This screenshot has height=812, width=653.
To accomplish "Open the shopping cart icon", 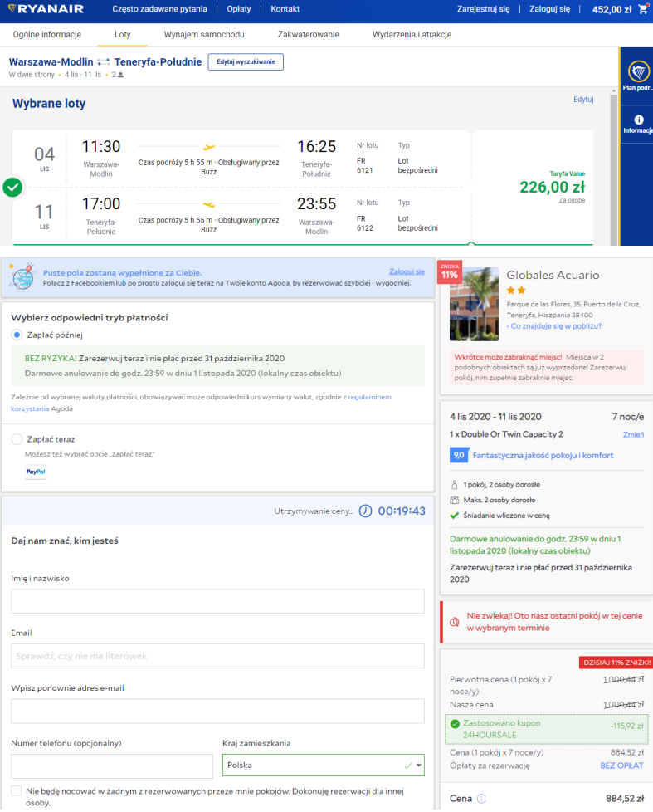I will 643,9.
